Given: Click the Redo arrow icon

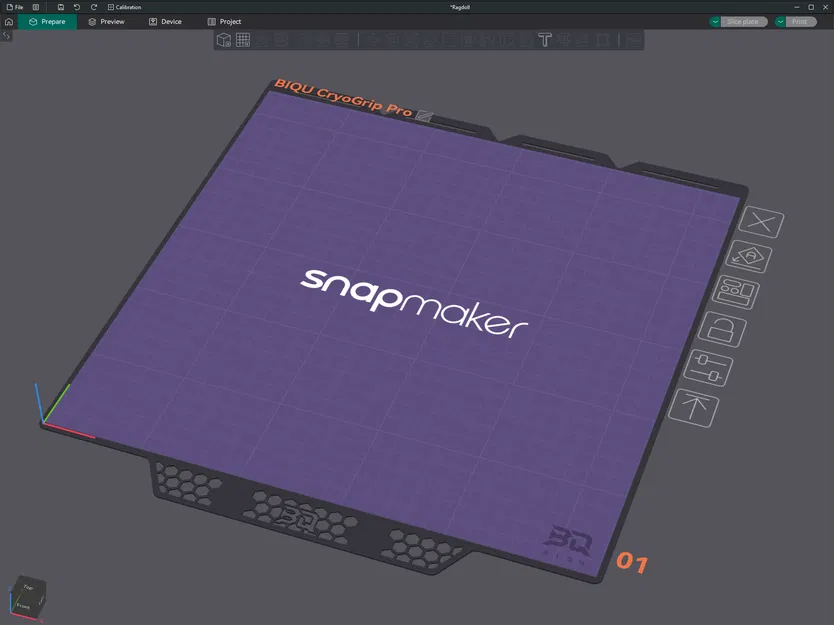Looking at the screenshot, I should [93, 7].
